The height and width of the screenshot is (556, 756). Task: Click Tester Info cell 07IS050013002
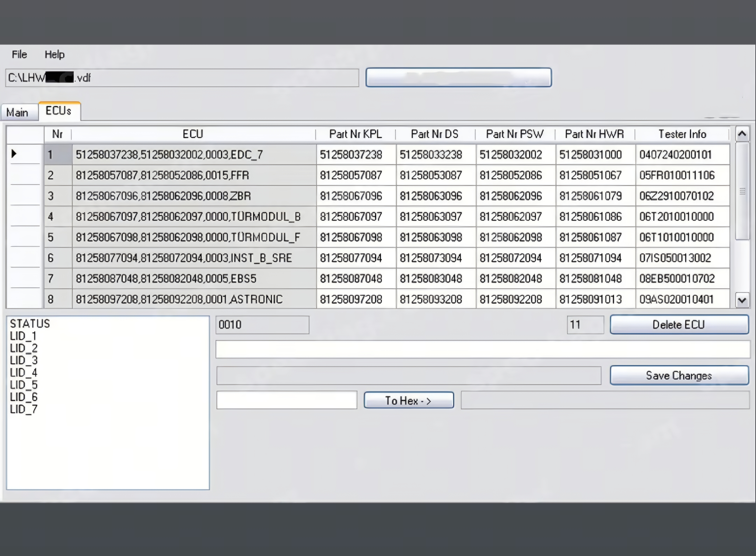pyautogui.click(x=683, y=258)
